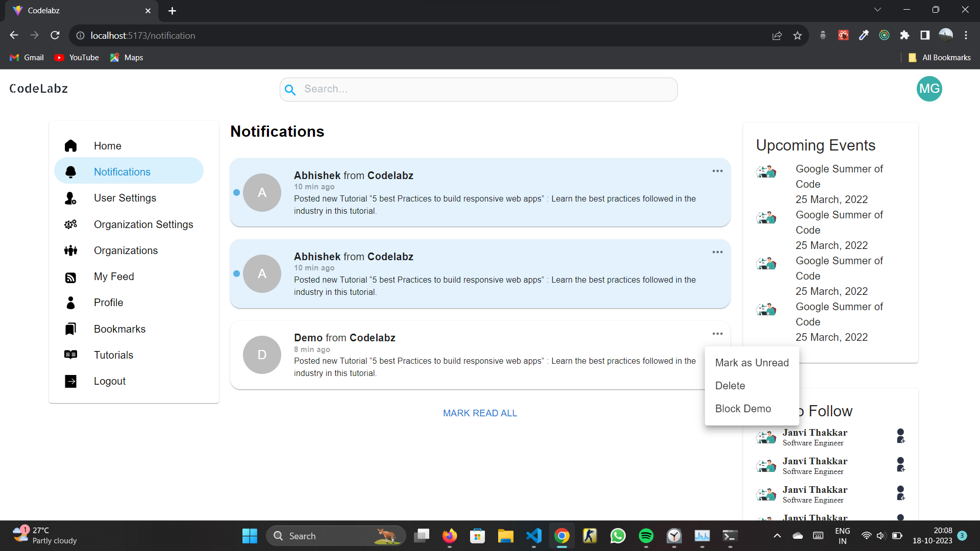Open the Home sidebar icon
Viewport: 980px width, 551px height.
[x=70, y=146]
